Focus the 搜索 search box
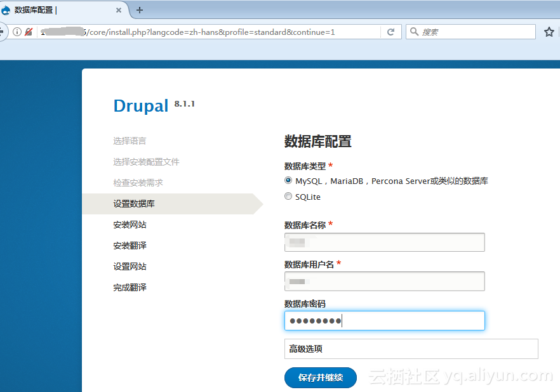The height and width of the screenshot is (392, 560). [x=470, y=32]
